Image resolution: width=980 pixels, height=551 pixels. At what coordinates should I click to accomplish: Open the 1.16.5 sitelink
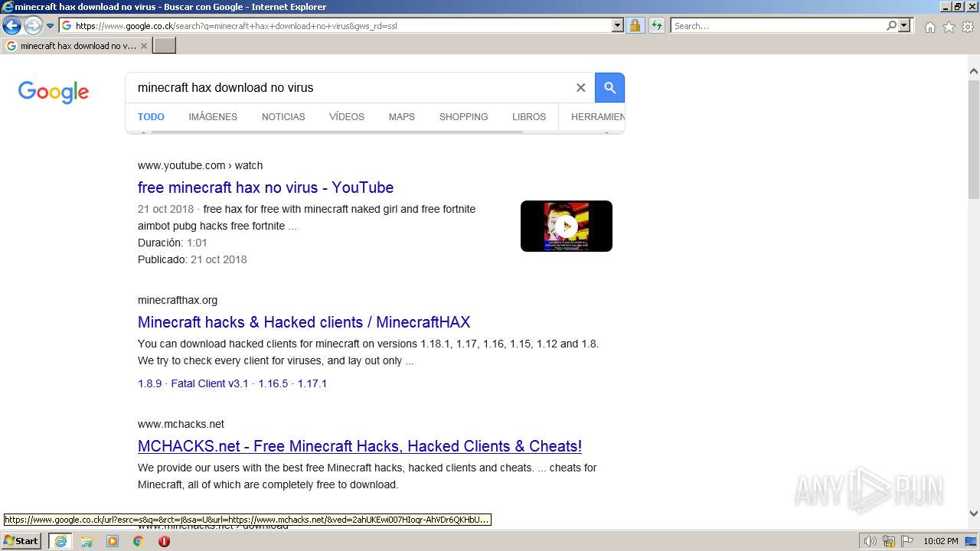273,383
